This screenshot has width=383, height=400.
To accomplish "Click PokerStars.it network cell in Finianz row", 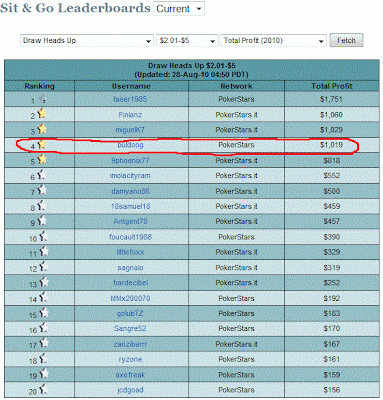I will point(236,115).
